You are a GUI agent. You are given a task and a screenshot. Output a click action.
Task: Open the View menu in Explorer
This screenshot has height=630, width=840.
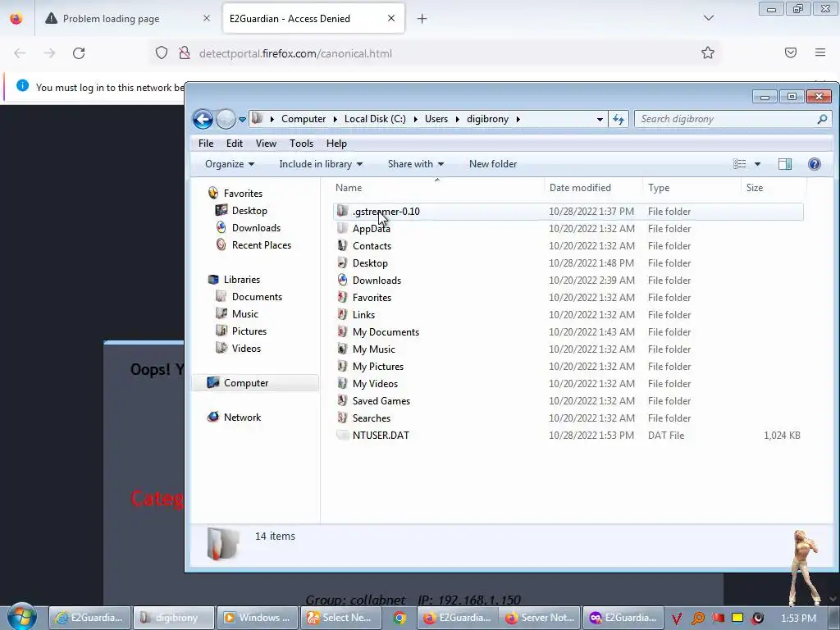click(266, 144)
